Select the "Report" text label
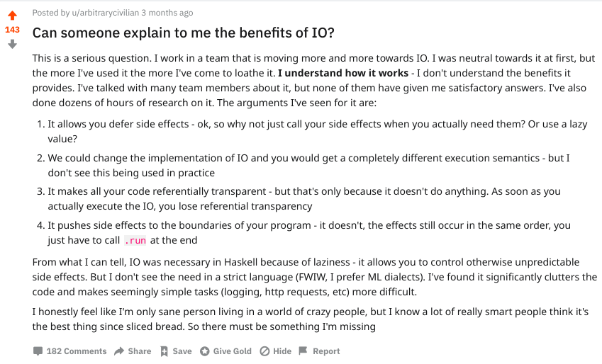Viewport: 602px width, 364px height. point(326,351)
